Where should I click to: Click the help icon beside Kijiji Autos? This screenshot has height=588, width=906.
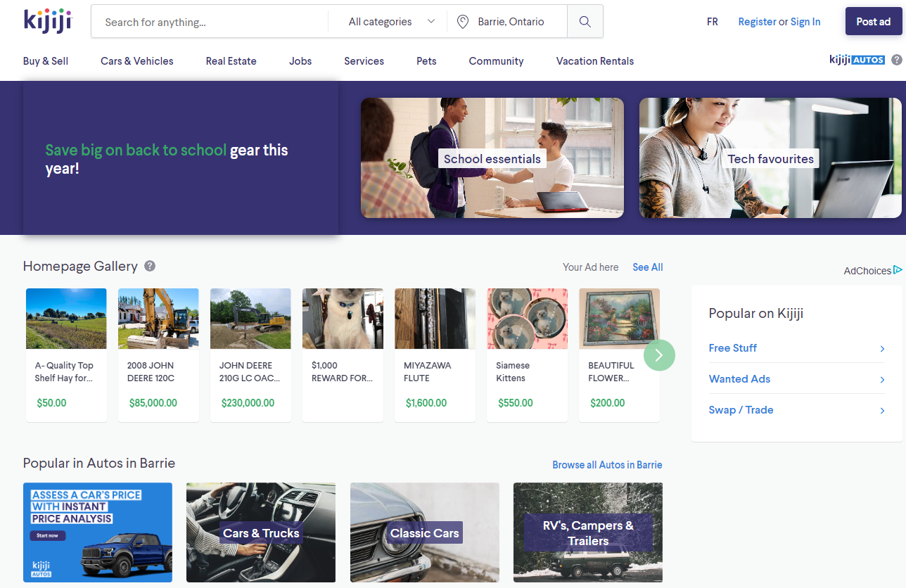click(897, 60)
